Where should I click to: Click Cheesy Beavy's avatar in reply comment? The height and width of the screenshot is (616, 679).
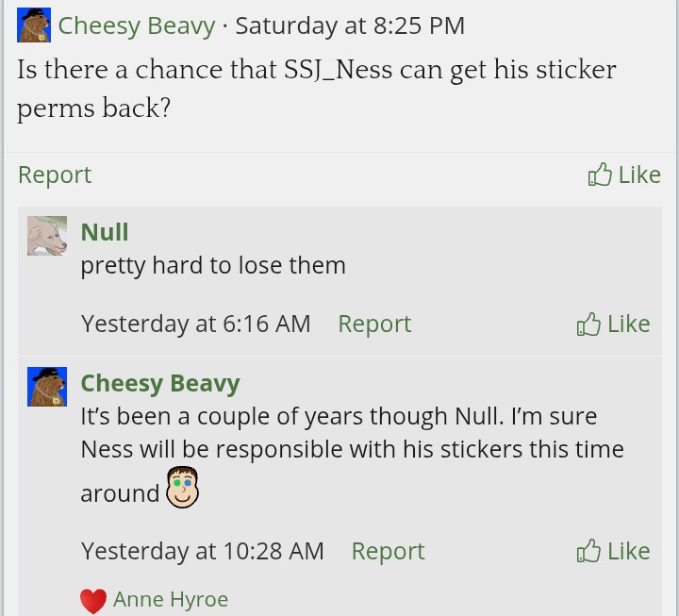(47, 387)
